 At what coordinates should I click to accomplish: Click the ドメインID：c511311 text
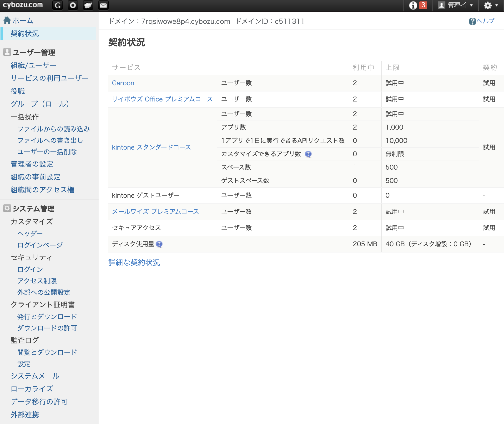click(270, 21)
